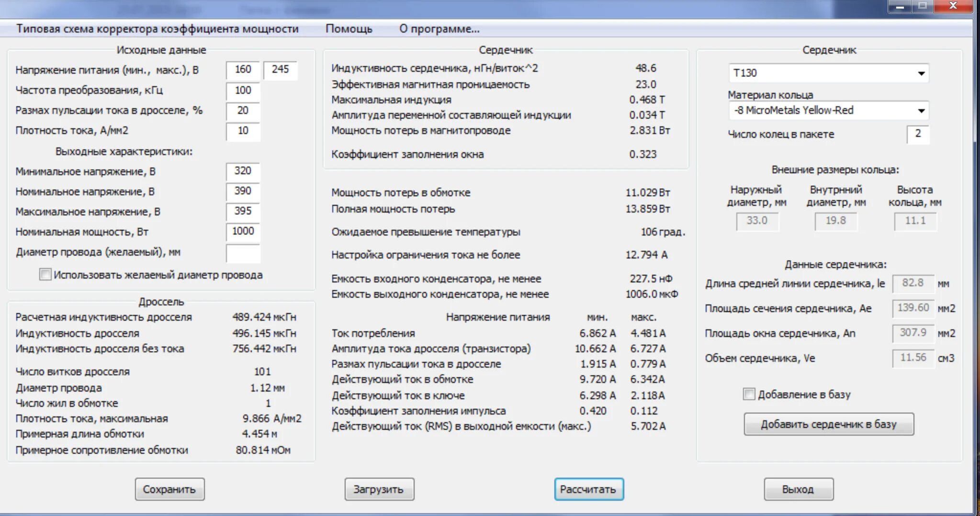This screenshot has height=516, width=980.
Task: Click the '227.5 нФ' input capacitor value
Action: pyautogui.click(x=651, y=279)
